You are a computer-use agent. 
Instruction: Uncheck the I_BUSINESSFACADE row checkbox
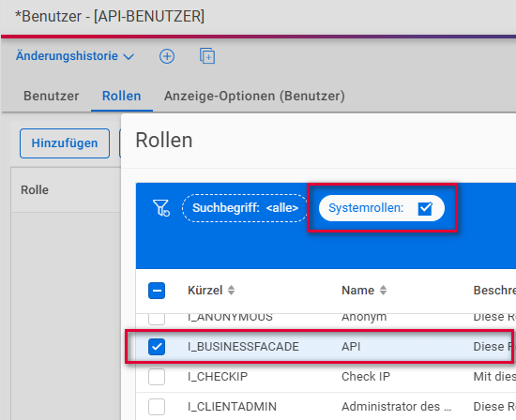click(157, 347)
